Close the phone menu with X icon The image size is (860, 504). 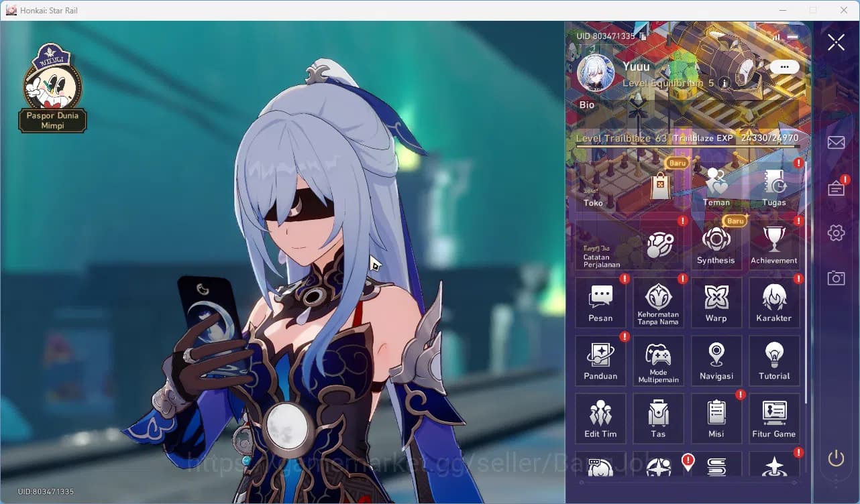point(836,43)
